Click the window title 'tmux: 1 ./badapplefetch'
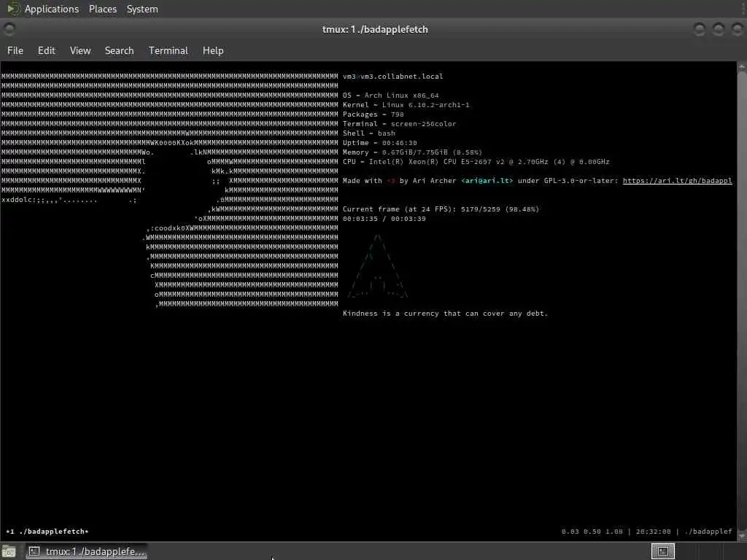This screenshot has width=747, height=560. tap(375, 29)
